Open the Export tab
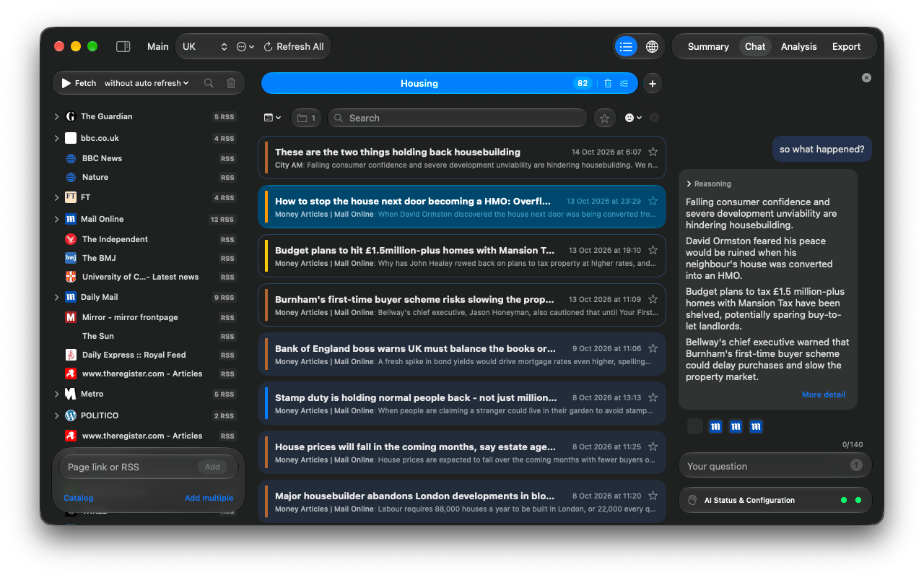Image resolution: width=924 pixels, height=578 pixels. [x=846, y=46]
